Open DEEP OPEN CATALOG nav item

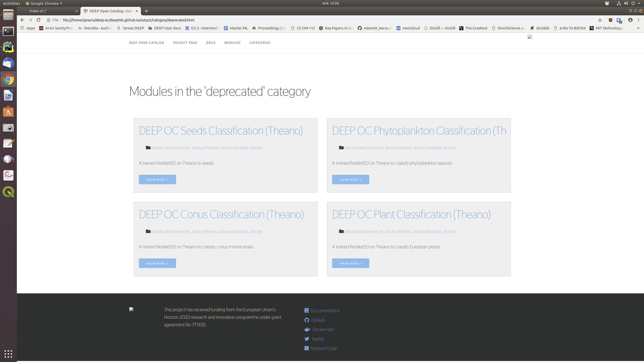pos(147,43)
